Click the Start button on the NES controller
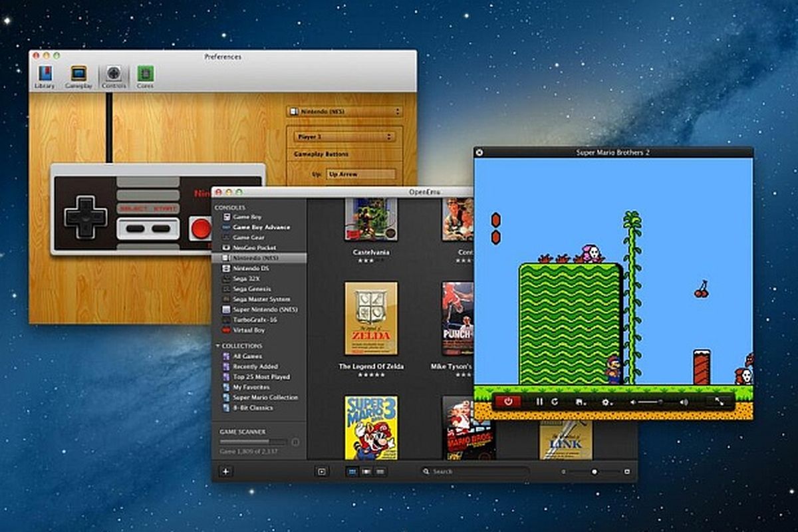The height and width of the screenshot is (532, 798). point(161,228)
